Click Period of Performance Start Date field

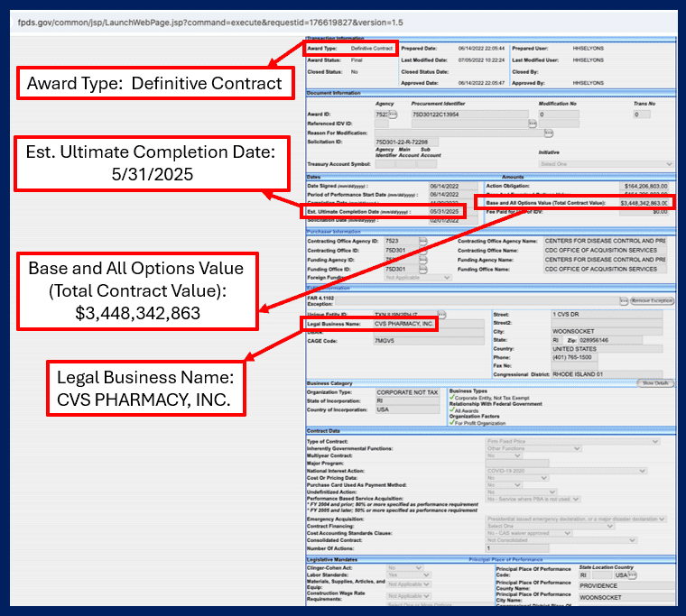tap(453, 195)
